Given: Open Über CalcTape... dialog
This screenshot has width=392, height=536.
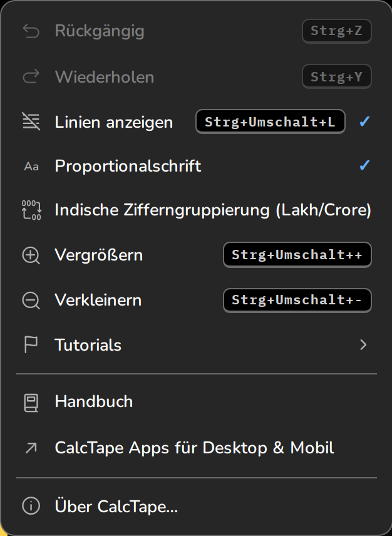Looking at the screenshot, I should pyautogui.click(x=196, y=506).
